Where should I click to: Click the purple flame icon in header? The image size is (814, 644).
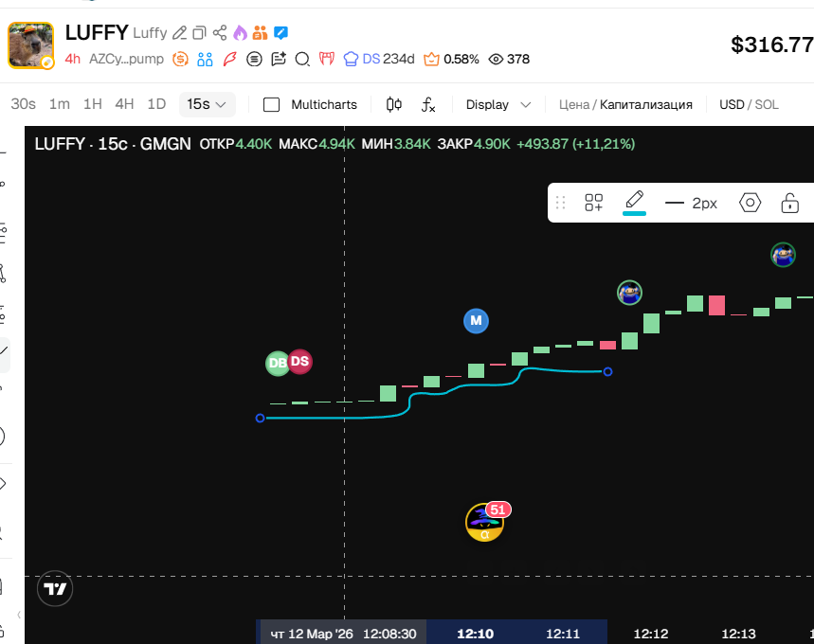(x=240, y=33)
